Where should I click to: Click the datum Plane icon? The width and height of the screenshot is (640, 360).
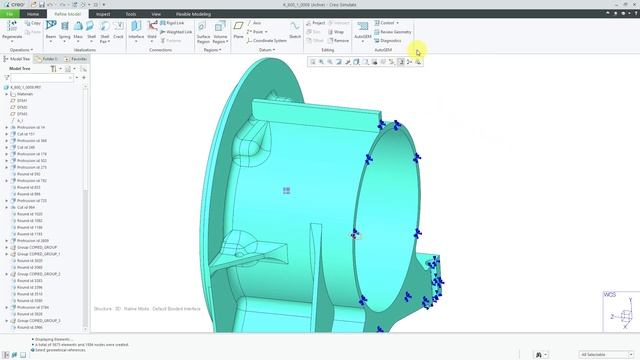[238, 26]
